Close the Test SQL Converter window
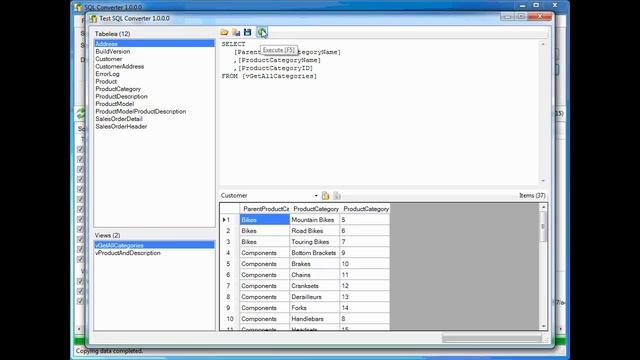 [540, 16]
